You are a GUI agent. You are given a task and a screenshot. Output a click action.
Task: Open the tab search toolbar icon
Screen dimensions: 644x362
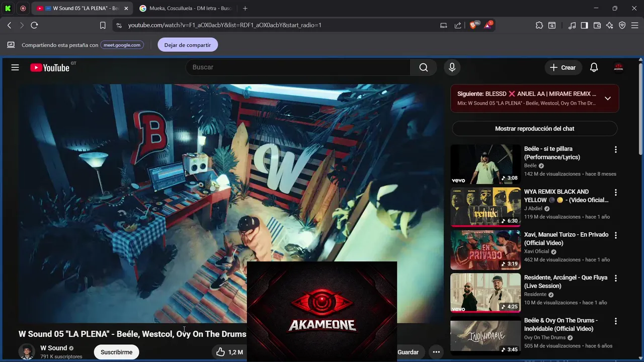tap(552, 25)
